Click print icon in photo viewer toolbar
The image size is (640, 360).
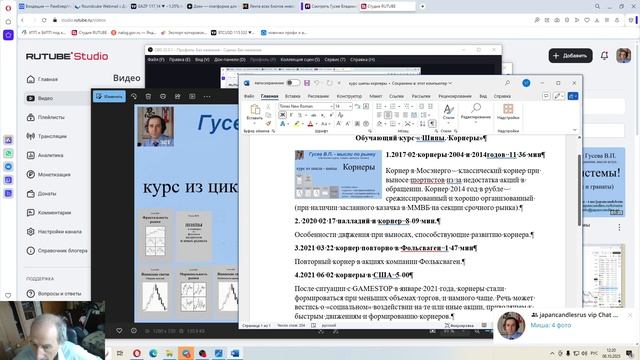[163, 96]
